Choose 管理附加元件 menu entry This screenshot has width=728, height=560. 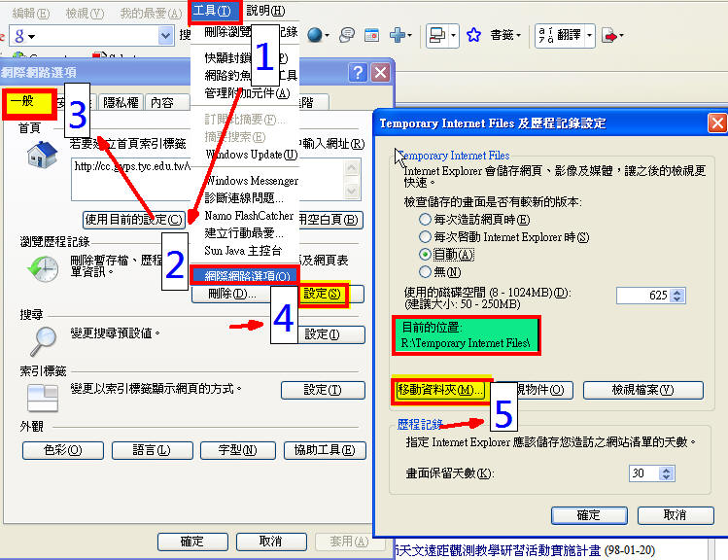pos(245,93)
